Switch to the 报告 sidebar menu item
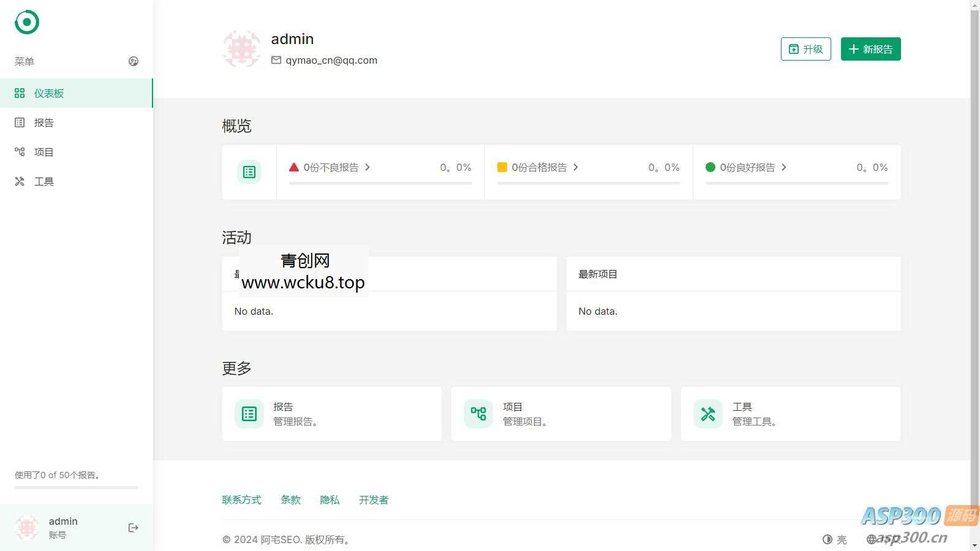 pos(44,122)
